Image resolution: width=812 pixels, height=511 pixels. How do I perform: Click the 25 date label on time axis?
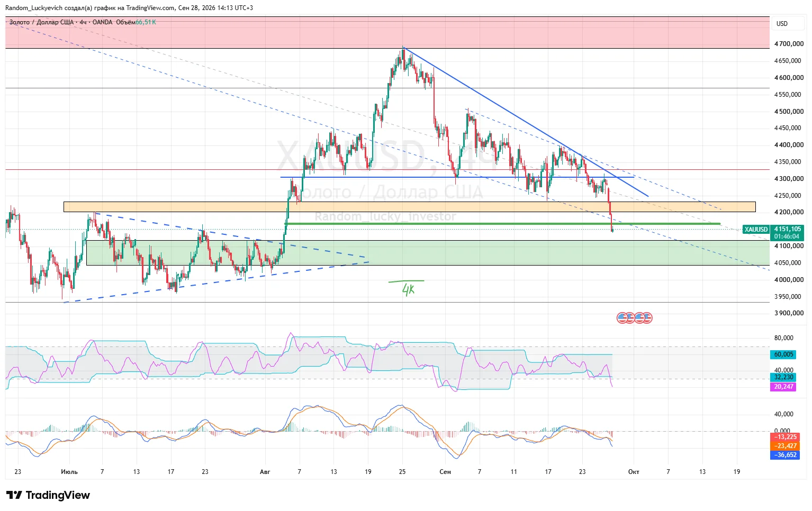click(402, 472)
